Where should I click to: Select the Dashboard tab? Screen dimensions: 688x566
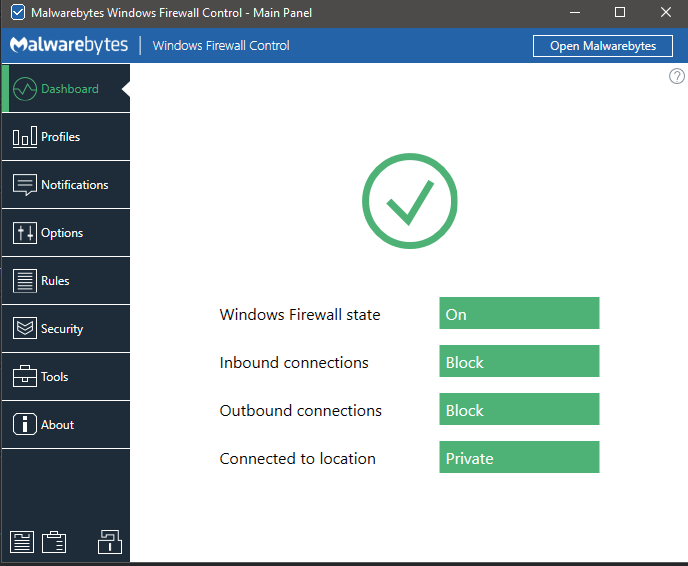(x=66, y=88)
